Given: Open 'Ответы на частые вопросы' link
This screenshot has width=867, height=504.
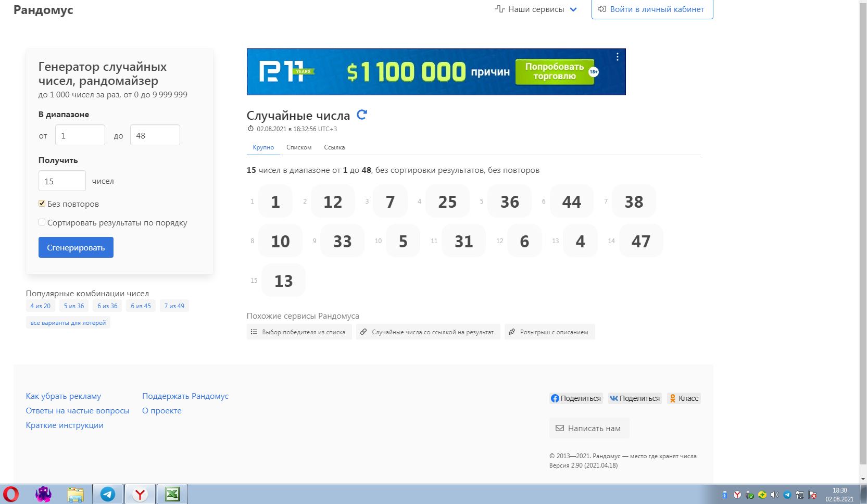Looking at the screenshot, I should pos(78,411).
